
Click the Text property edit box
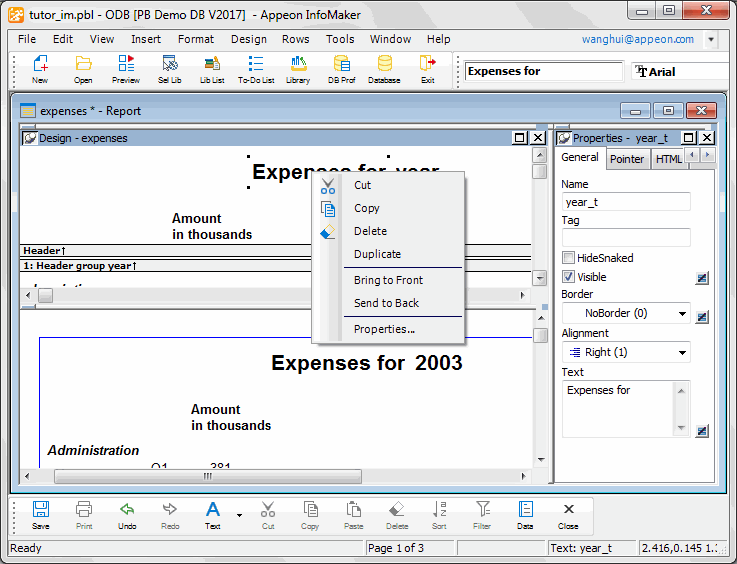click(620, 409)
